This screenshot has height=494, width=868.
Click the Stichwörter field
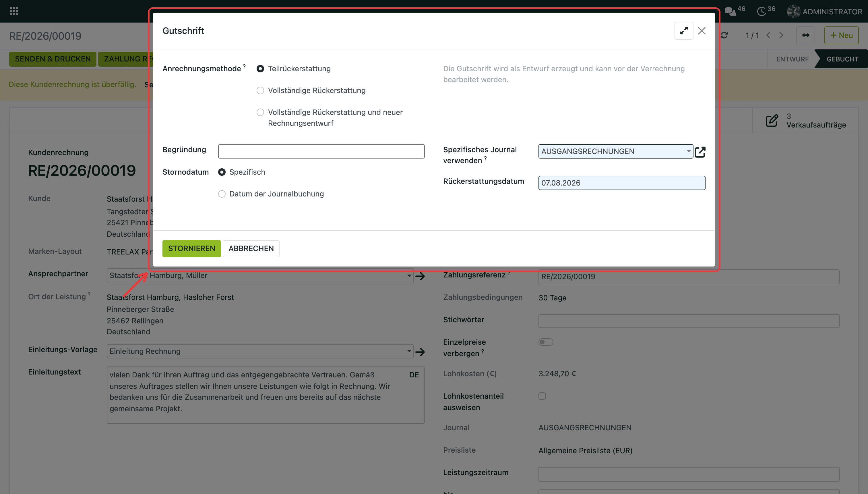click(689, 321)
